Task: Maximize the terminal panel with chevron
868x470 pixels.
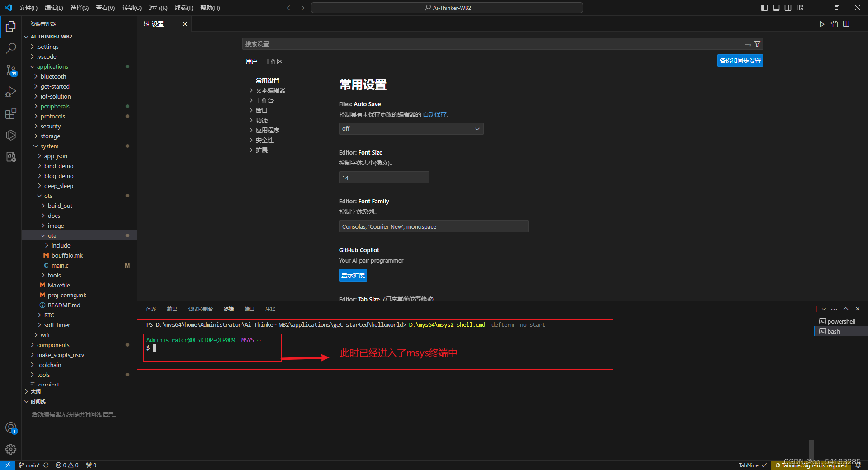Action: pyautogui.click(x=846, y=309)
